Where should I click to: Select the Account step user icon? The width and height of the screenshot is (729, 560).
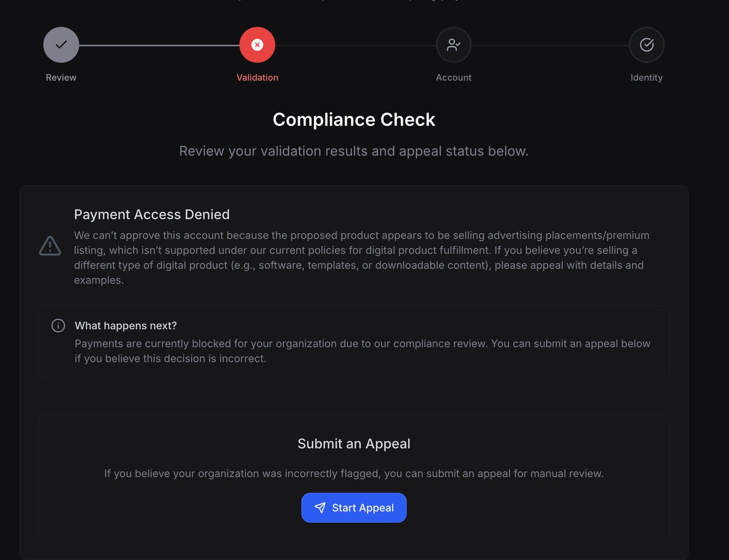454,45
